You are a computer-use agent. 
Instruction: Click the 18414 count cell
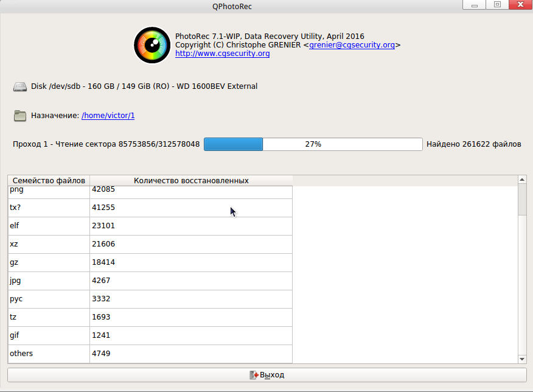191,262
